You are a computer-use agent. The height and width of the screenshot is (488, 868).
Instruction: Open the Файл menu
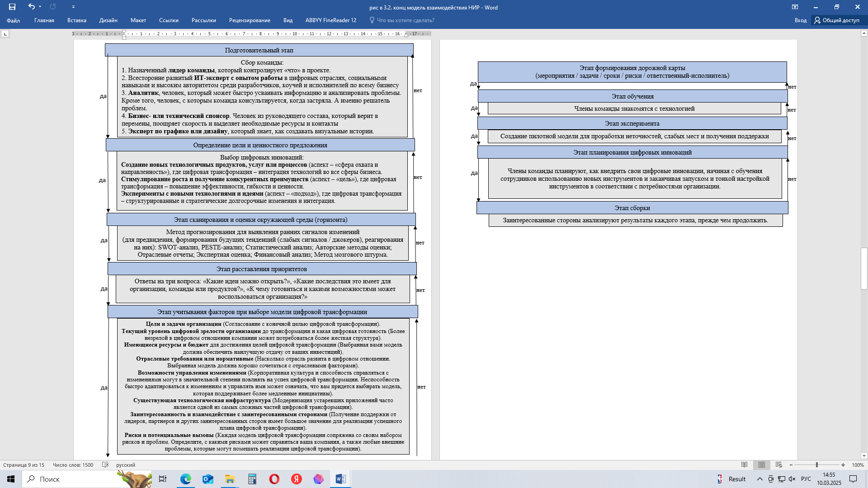[13, 20]
